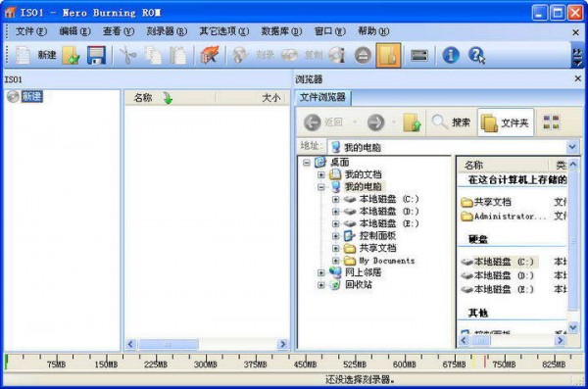Open the Views layout icon in browser
The image size is (588, 389).
551,122
